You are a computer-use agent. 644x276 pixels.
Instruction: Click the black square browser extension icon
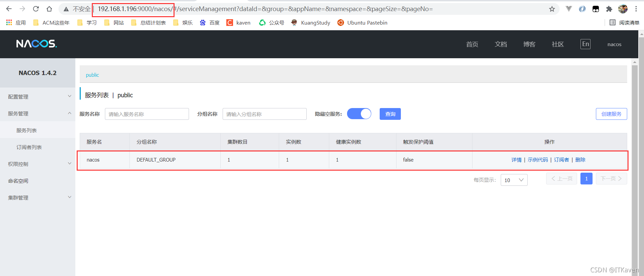[596, 9]
